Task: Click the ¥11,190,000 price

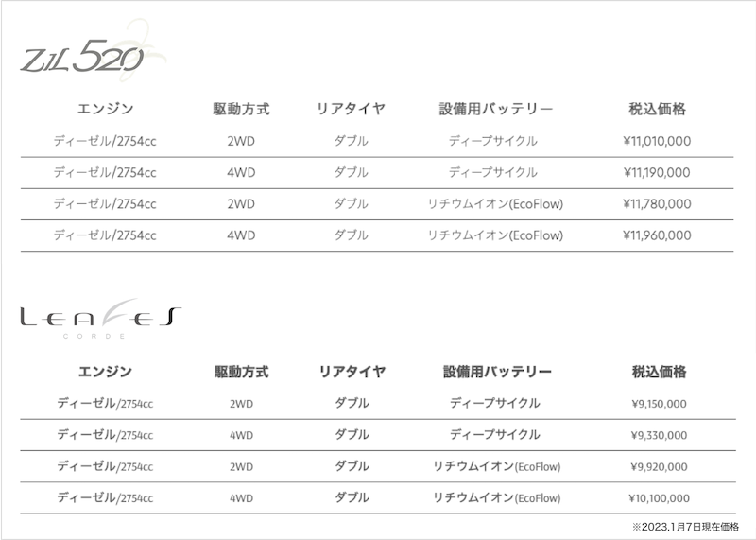Action: click(657, 172)
